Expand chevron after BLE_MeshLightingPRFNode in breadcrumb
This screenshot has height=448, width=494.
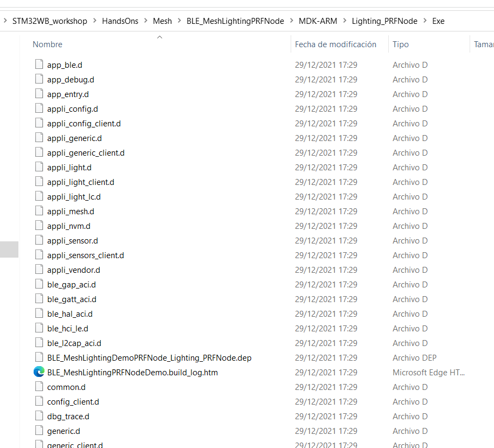point(291,21)
